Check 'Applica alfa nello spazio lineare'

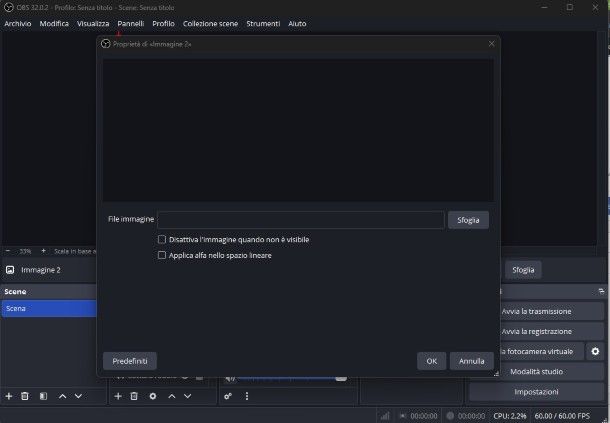click(x=162, y=255)
